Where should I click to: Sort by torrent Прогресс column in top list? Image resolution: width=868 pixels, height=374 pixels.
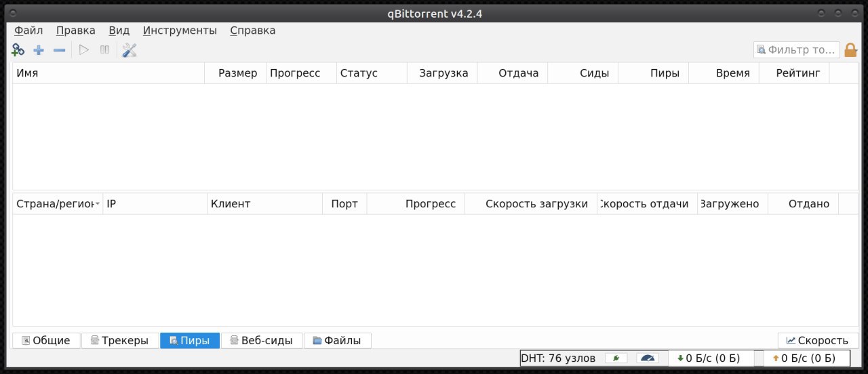[x=301, y=73]
